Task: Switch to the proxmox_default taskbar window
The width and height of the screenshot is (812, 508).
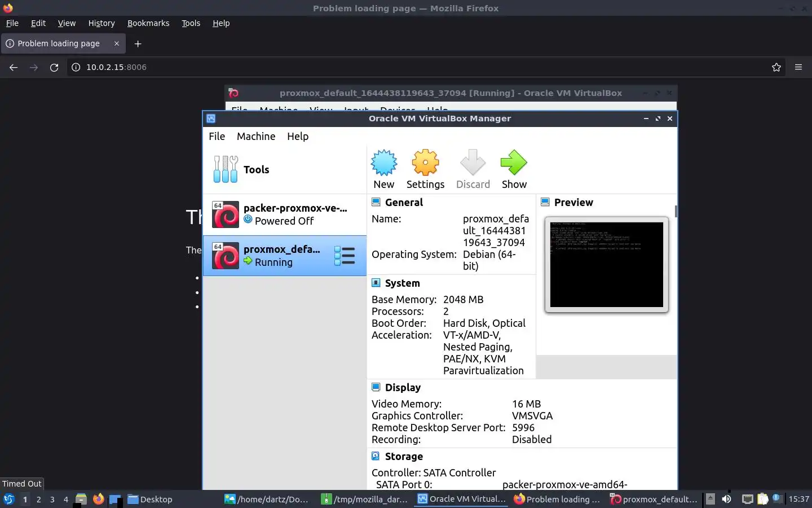Action: pyautogui.click(x=654, y=499)
